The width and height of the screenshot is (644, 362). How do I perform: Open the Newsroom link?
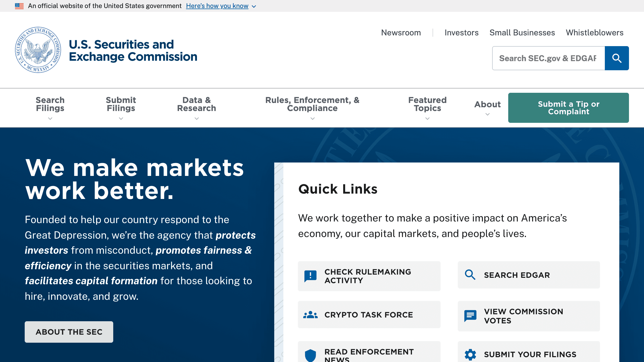[x=401, y=33]
